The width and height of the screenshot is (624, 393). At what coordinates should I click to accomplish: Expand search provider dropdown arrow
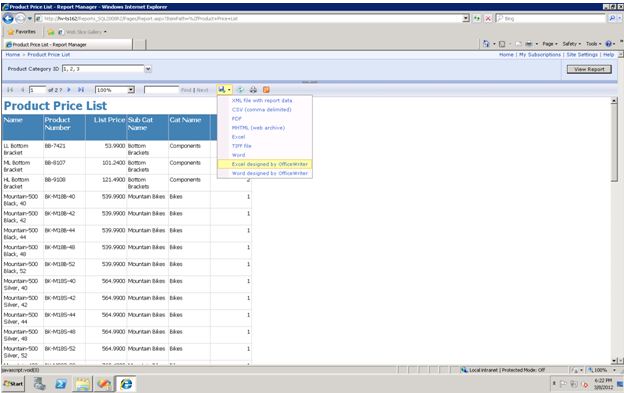619,19
